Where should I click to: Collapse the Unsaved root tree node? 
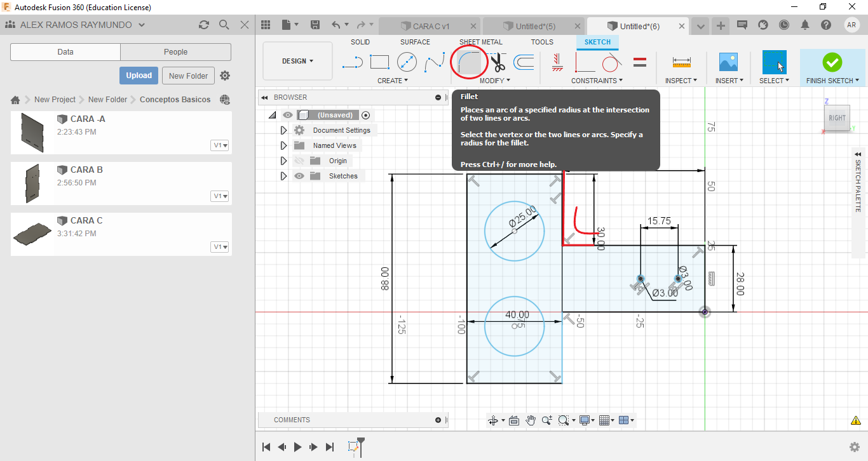(272, 116)
